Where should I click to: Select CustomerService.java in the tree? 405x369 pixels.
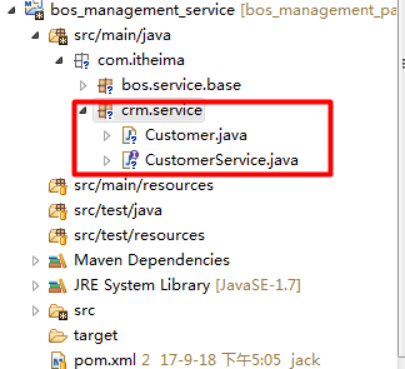pos(222,160)
